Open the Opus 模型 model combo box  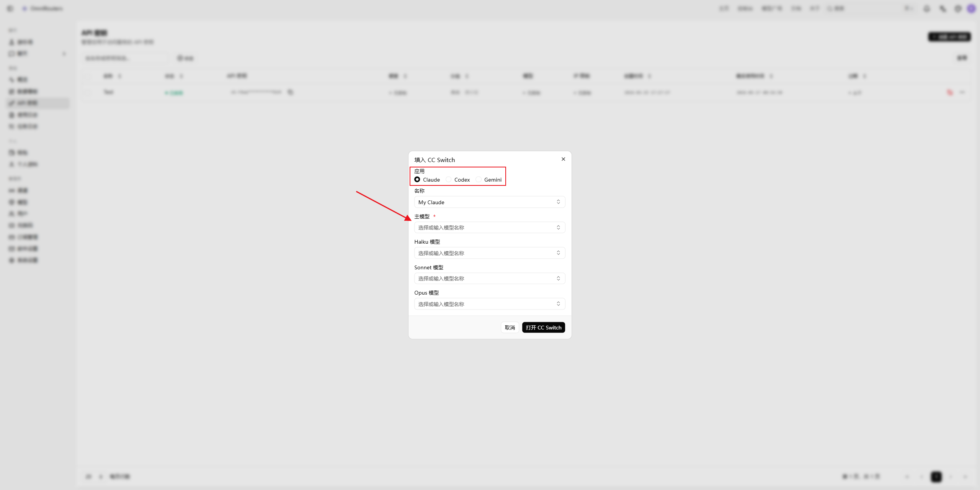[x=490, y=304]
